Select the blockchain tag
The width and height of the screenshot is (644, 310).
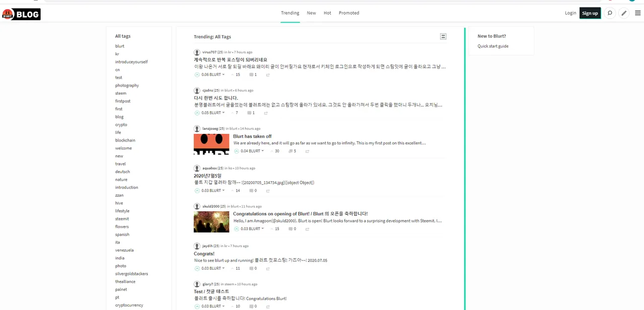pyautogui.click(x=125, y=140)
